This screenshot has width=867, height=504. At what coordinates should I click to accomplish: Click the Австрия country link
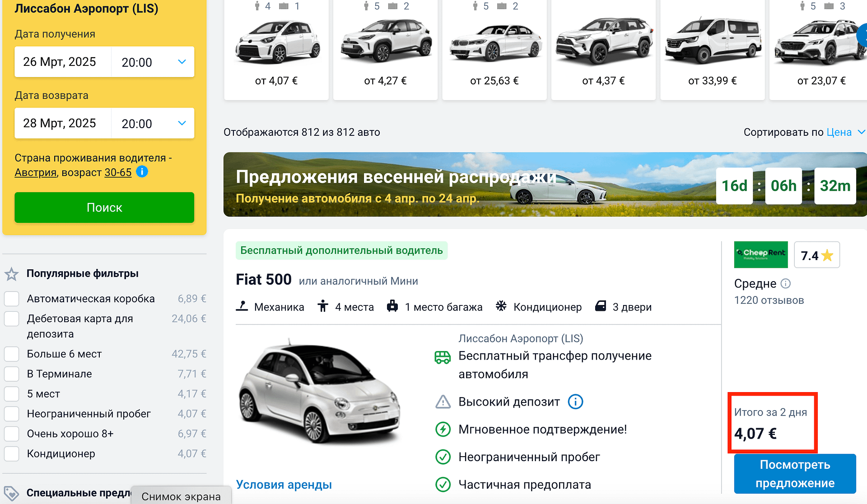pos(36,172)
